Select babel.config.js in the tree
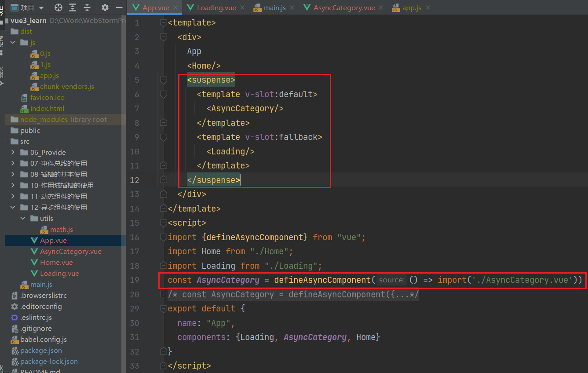The height and width of the screenshot is (373, 588). coord(43,339)
